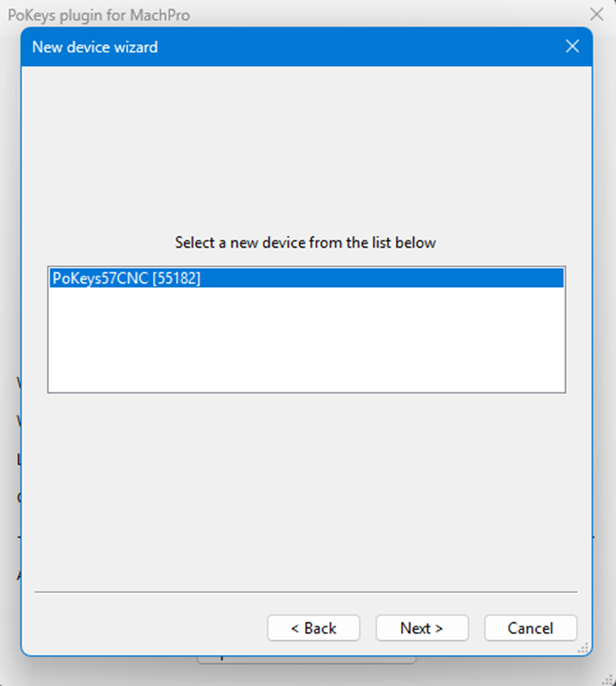The height and width of the screenshot is (686, 616).
Task: Click empty space inside the device list box
Action: pos(307,343)
